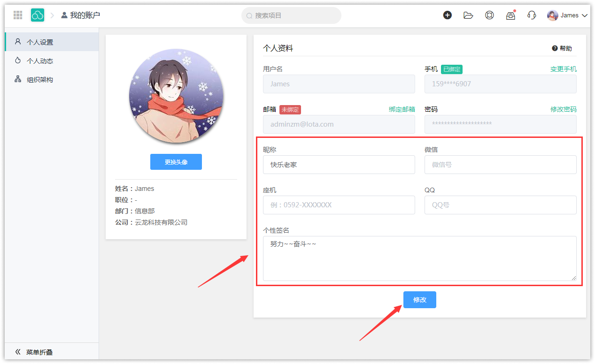
Task: Click the 职位：- text line
Action: [126, 200]
